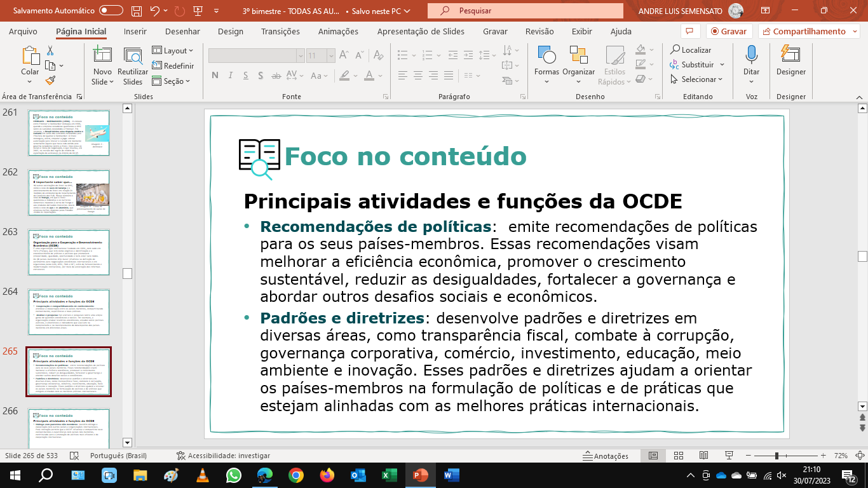
Task: Click the zoom in plus button
Action: (x=823, y=456)
